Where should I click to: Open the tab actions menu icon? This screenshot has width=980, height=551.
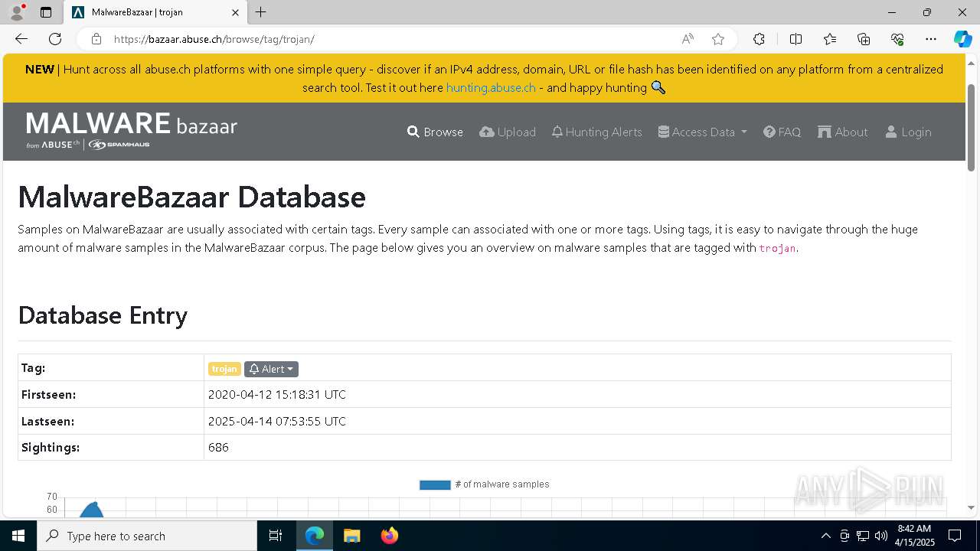(46, 12)
